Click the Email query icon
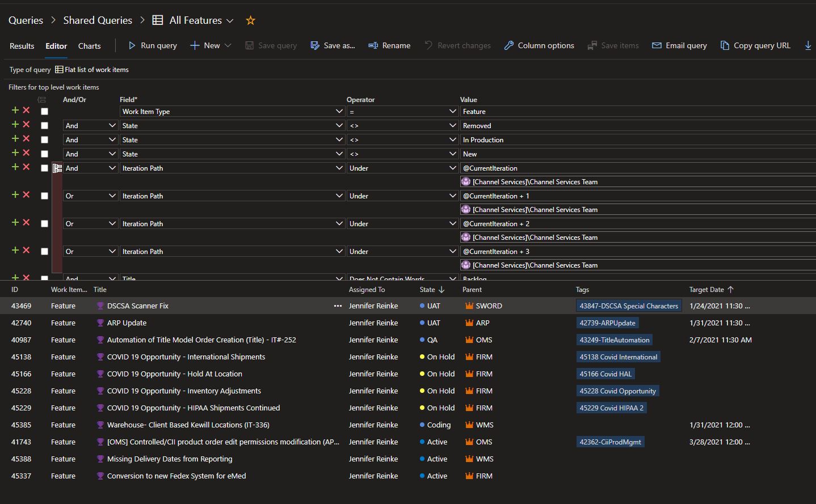 pos(657,45)
